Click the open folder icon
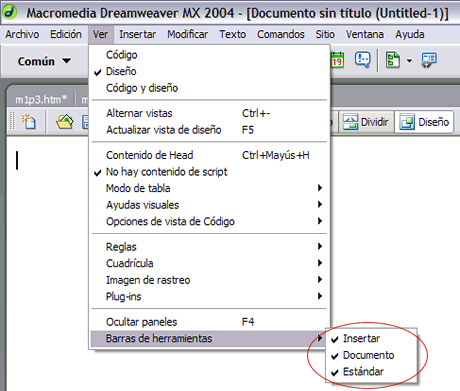 coord(65,121)
